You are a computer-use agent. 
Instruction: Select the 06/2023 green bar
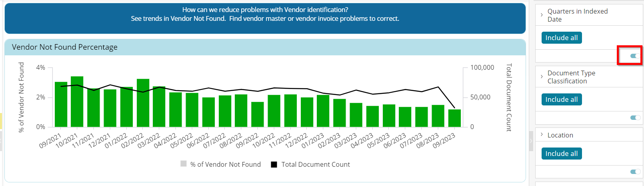[405, 117]
